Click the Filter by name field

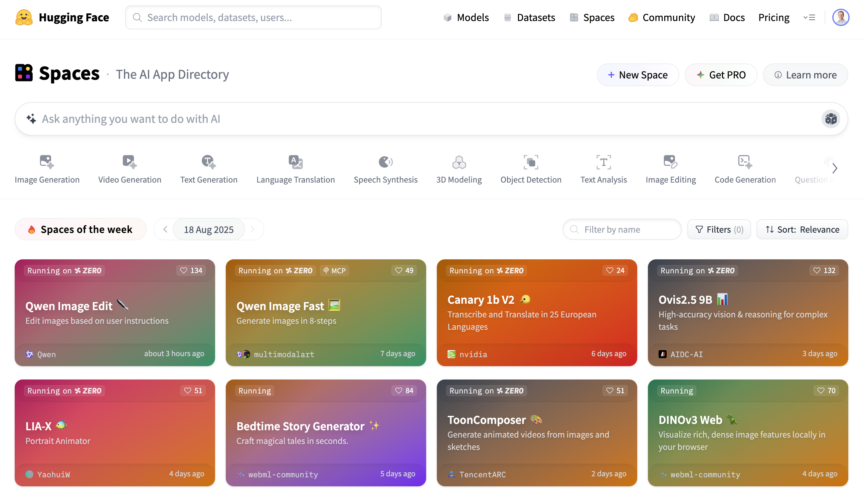click(622, 229)
